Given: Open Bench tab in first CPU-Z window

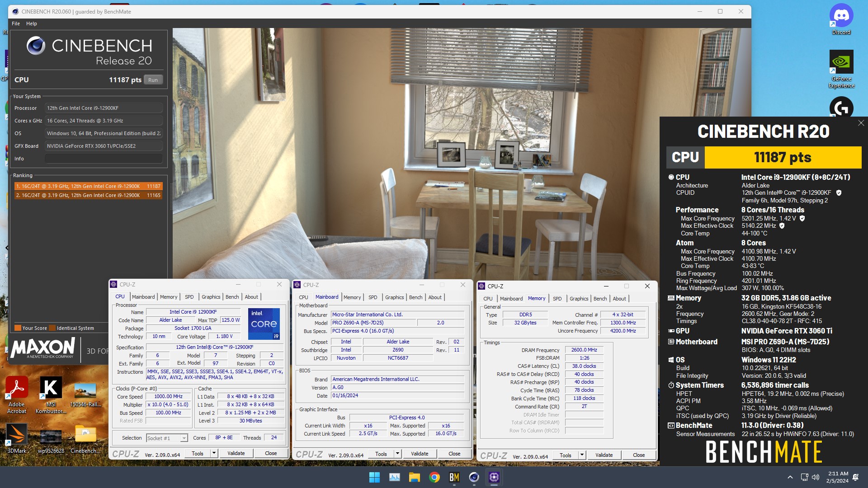Looking at the screenshot, I should tap(232, 297).
